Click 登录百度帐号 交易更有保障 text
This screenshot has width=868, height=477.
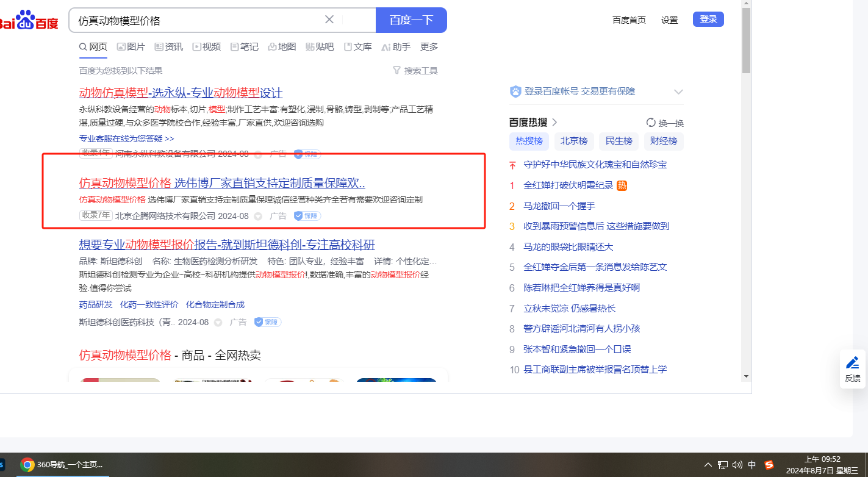[x=580, y=91]
